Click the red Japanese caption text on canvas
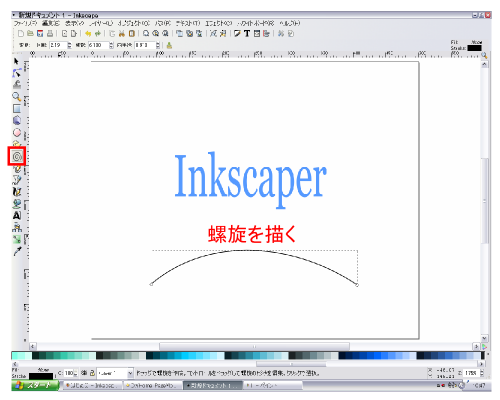500x400 pixels. click(x=252, y=234)
